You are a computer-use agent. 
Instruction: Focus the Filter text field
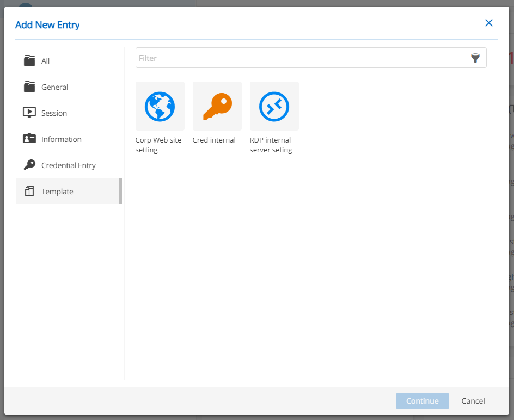click(x=302, y=58)
